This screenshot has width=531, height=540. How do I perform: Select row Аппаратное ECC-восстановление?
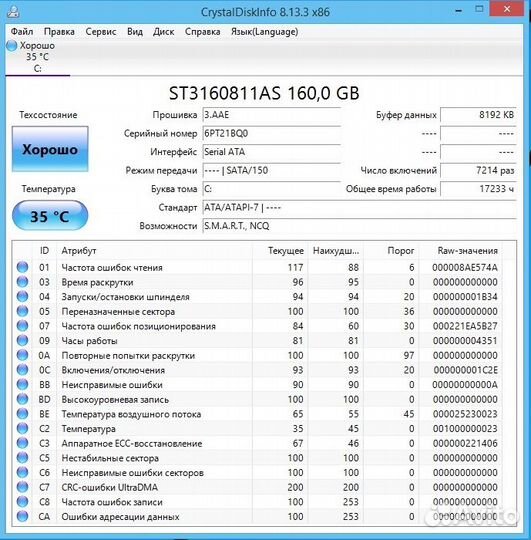258,443
